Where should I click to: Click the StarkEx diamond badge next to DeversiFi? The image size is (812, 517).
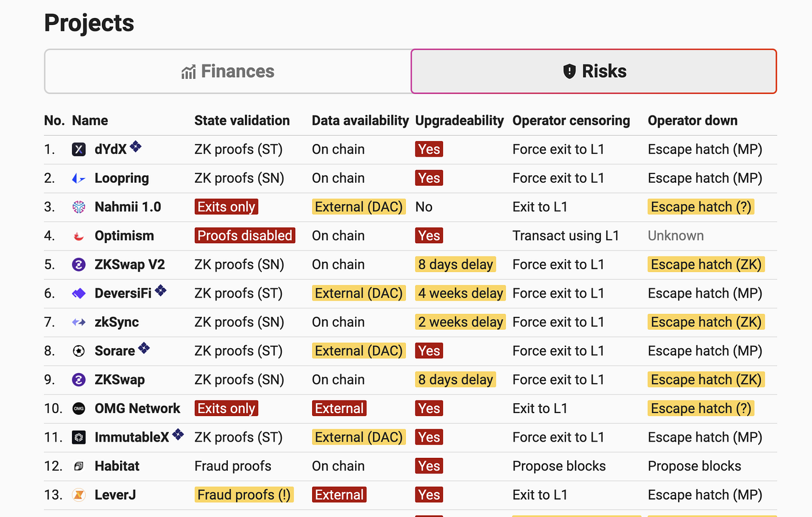click(x=161, y=290)
